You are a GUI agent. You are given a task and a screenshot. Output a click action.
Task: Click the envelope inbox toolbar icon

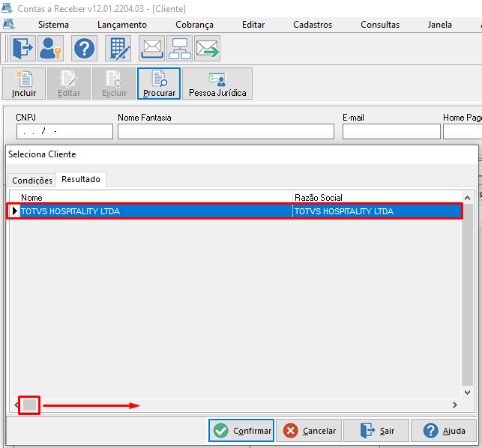[x=152, y=48]
